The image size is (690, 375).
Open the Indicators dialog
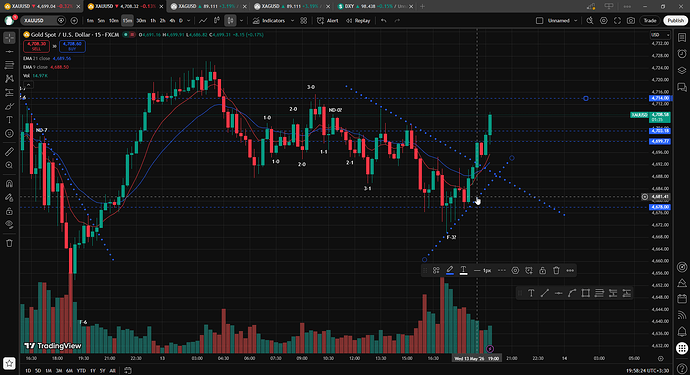pos(268,21)
